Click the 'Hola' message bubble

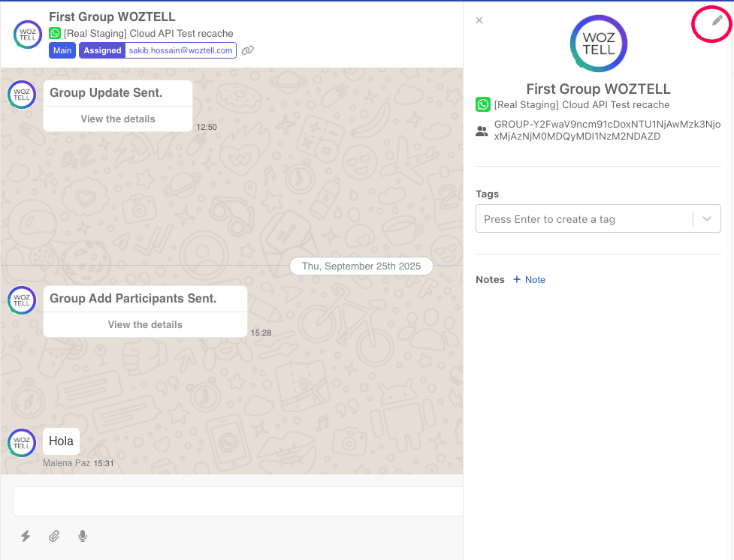[x=61, y=441]
